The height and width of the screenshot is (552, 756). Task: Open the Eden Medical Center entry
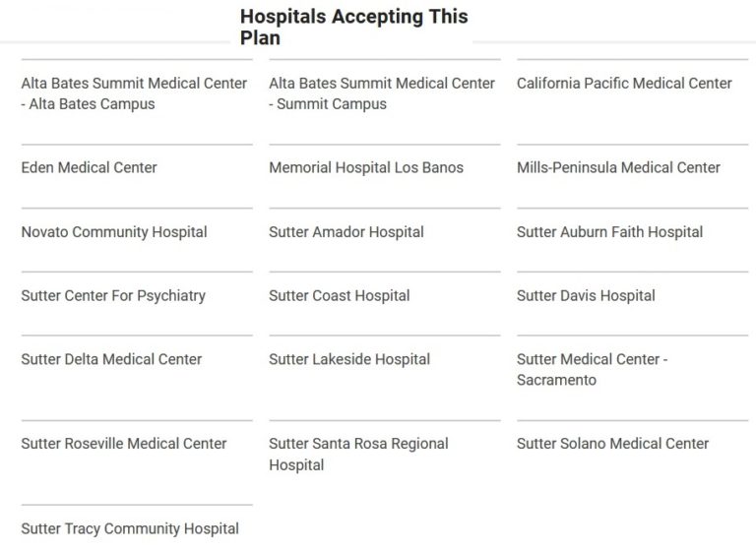(89, 168)
